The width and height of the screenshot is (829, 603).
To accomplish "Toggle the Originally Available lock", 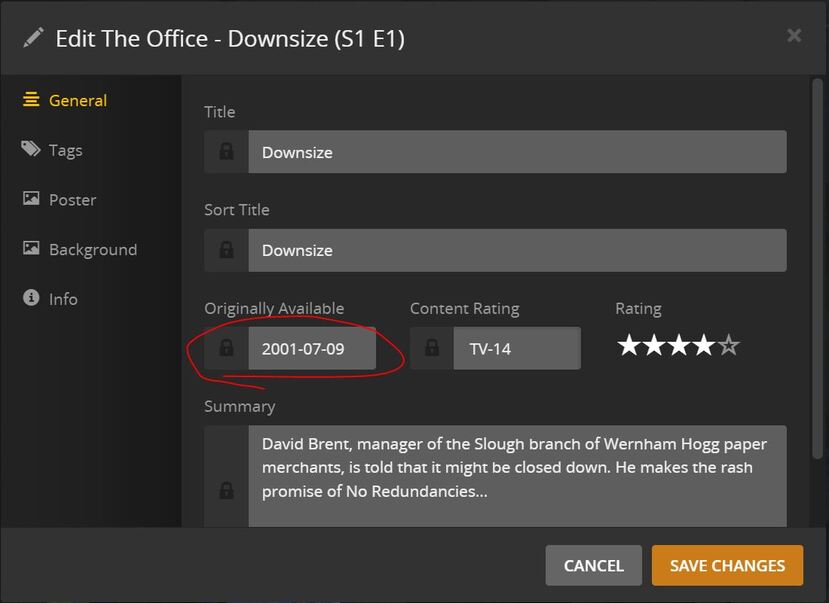I will (226, 348).
